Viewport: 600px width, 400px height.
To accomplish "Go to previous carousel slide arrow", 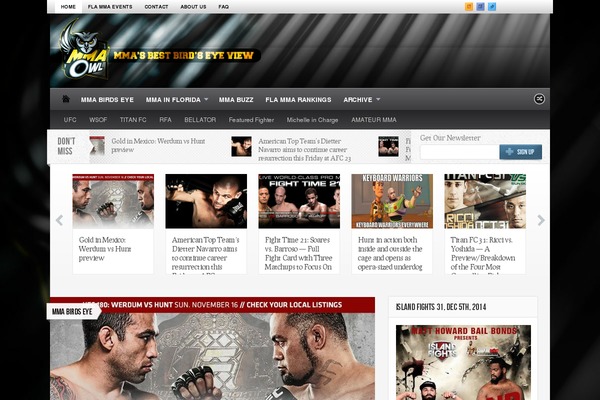I will coord(59,220).
